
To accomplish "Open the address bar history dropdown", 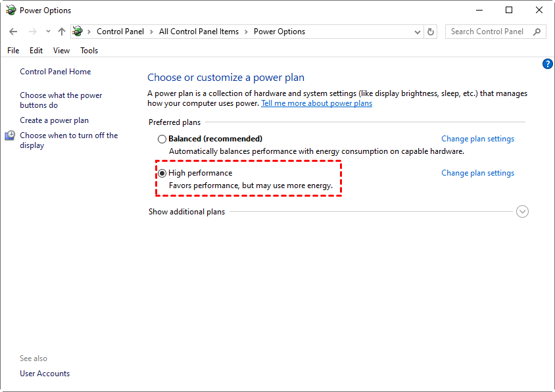I will pyautogui.click(x=418, y=32).
